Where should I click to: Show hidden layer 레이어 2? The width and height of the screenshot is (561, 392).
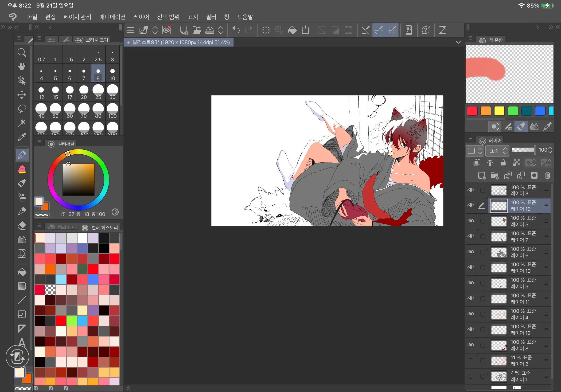471,361
